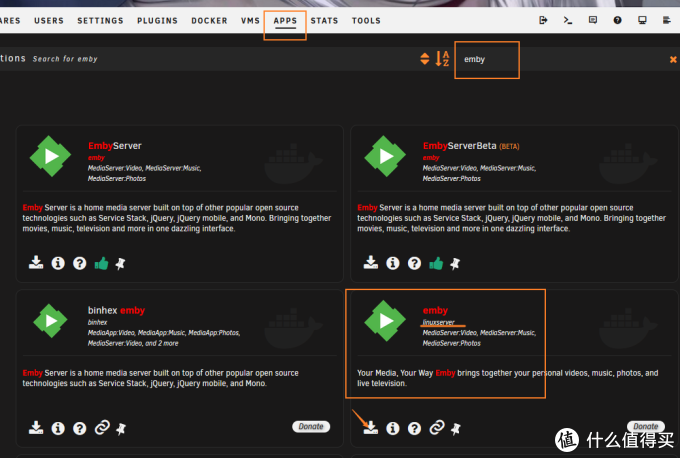Select the APPS tab
The image size is (680, 458).
click(285, 20)
